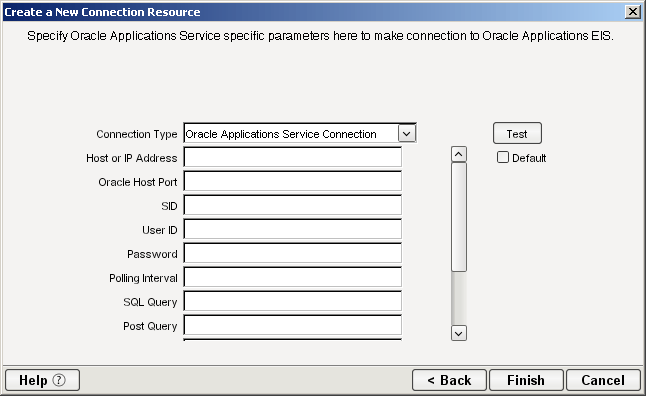This screenshot has height=396, width=646.
Task: Focus the Password input field
Action: click(x=293, y=253)
